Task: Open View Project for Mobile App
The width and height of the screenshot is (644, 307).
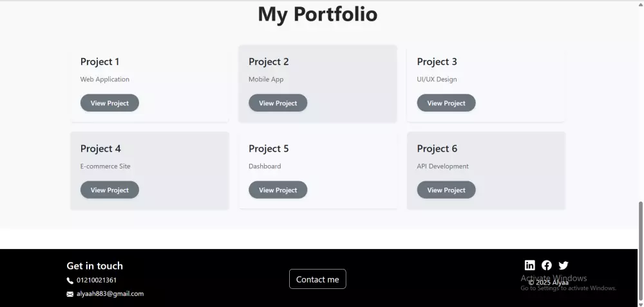Action: tap(278, 103)
